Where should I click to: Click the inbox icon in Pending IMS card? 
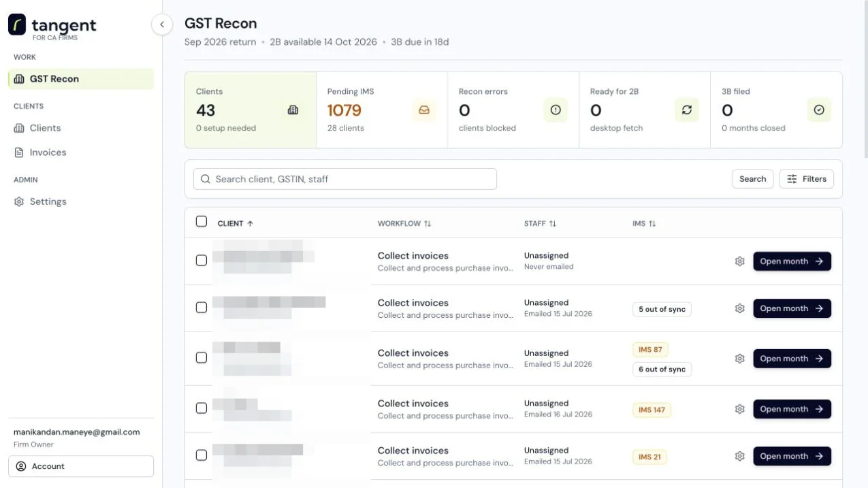pos(424,110)
